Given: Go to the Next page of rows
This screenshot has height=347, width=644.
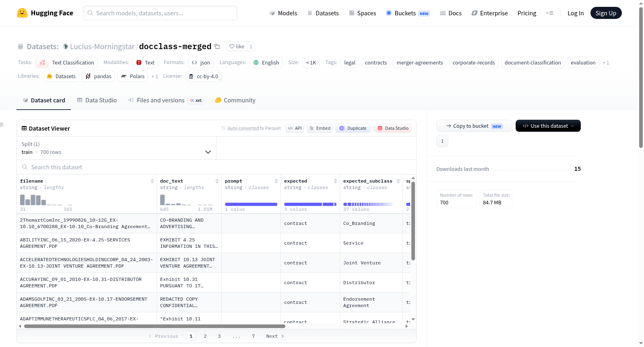Looking at the screenshot, I should (275, 336).
